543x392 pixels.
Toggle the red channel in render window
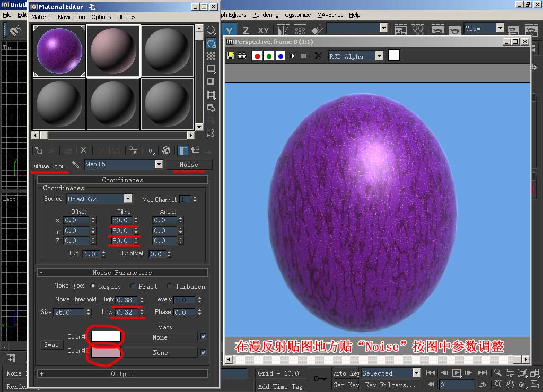coord(257,56)
